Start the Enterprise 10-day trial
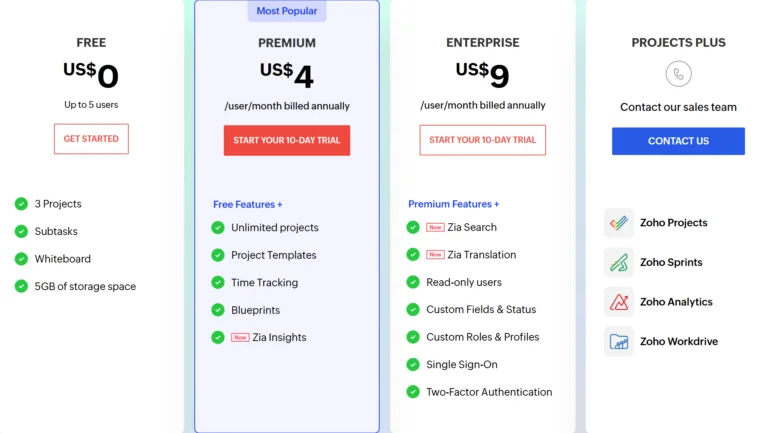 [483, 140]
